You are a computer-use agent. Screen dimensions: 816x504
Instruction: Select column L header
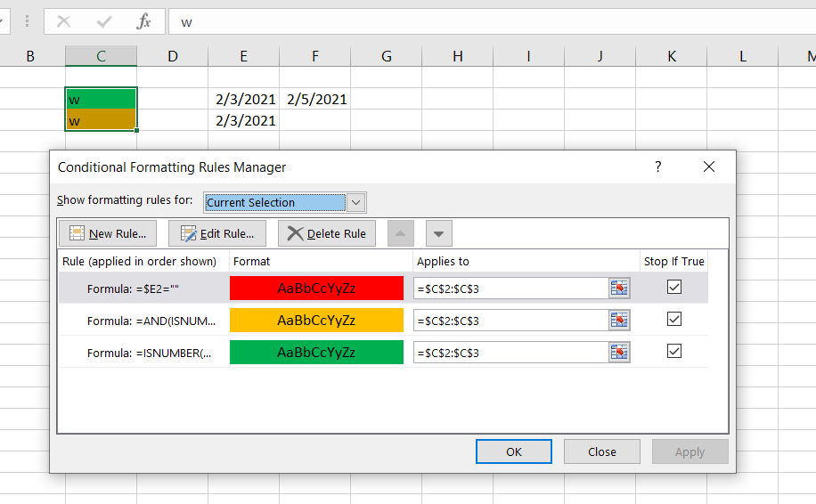(743, 55)
